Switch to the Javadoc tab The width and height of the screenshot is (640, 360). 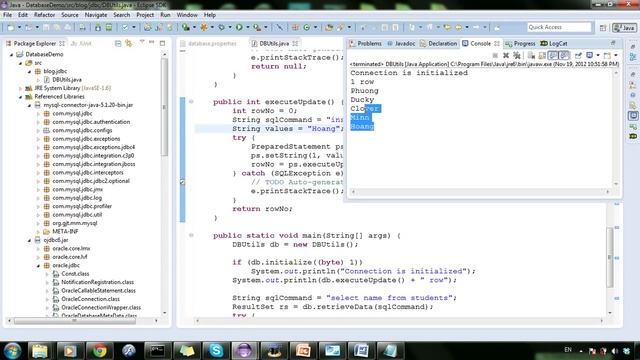[400, 43]
